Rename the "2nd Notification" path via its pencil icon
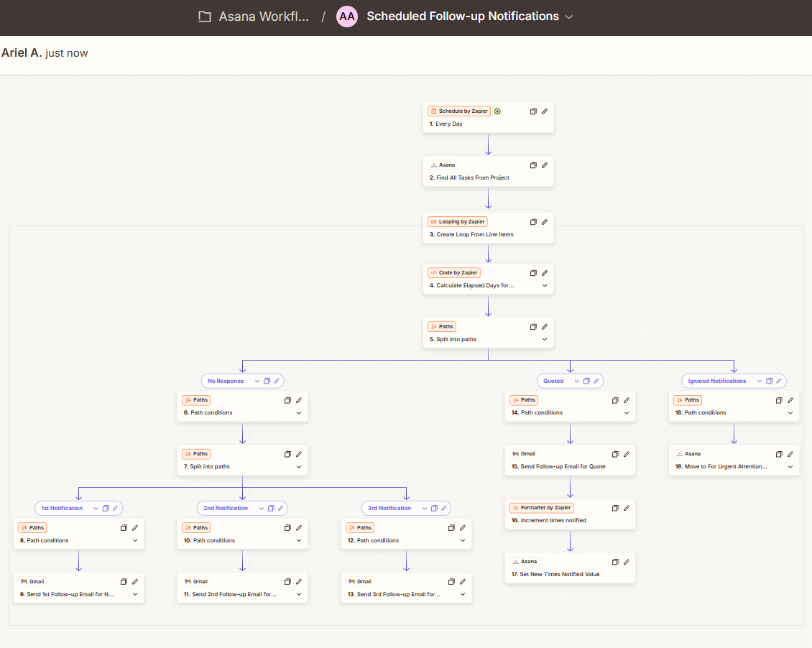Screen dimensions: 812x648 tap(280, 508)
